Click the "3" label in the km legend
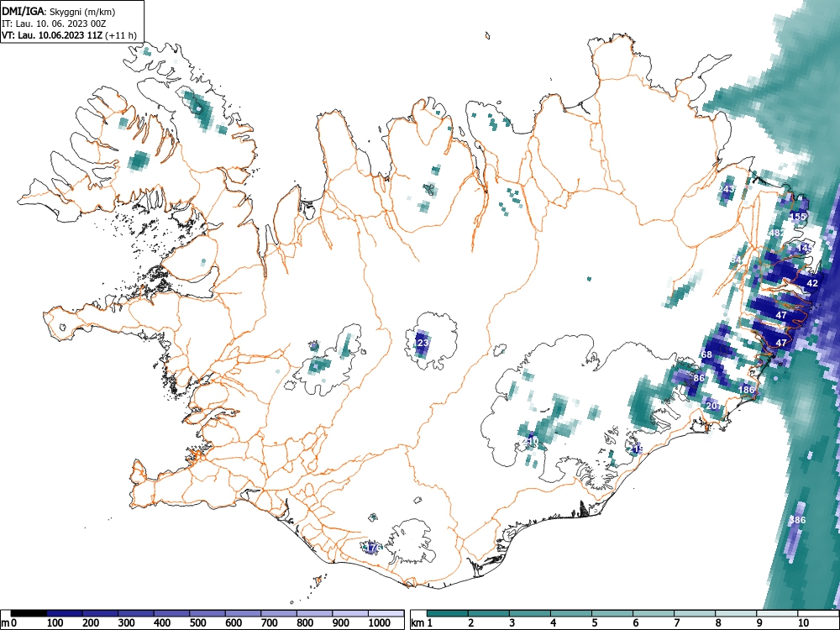This screenshot has height=630, width=840. (x=512, y=623)
